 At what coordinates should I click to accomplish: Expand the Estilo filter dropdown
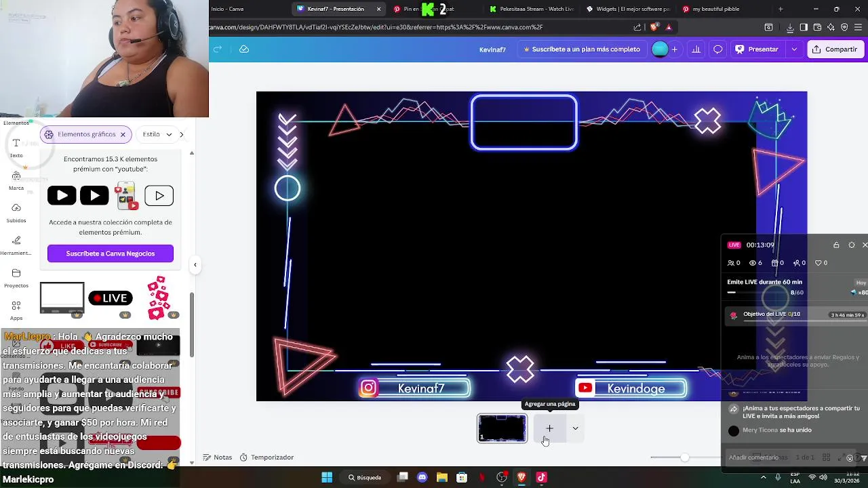coord(157,134)
